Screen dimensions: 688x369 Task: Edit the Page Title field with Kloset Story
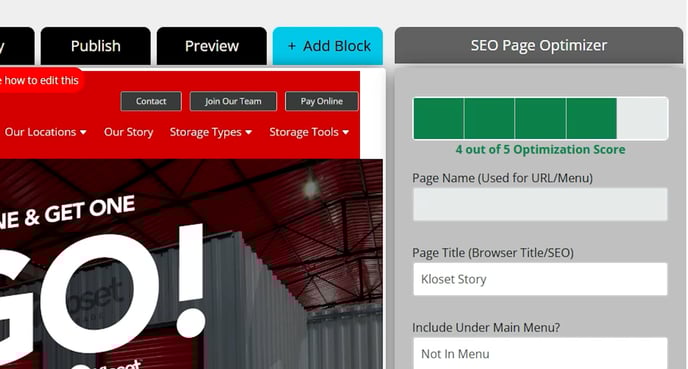point(540,279)
